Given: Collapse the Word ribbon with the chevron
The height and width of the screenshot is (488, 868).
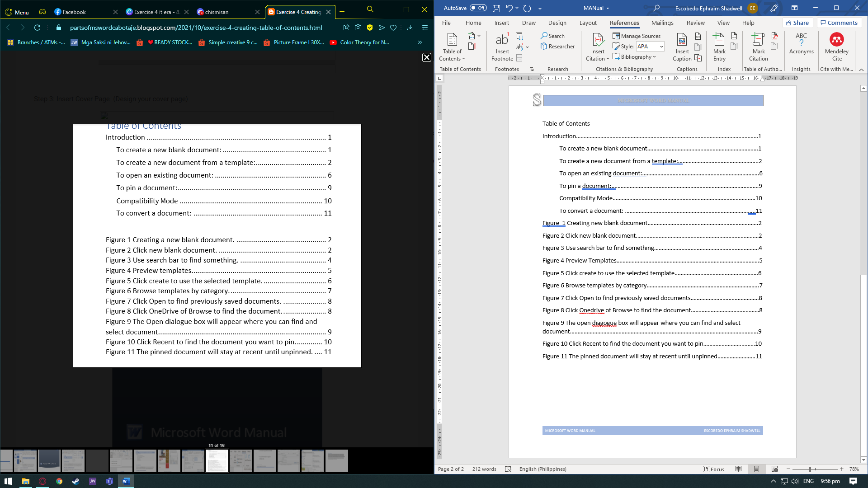Looking at the screenshot, I should click(x=861, y=69).
